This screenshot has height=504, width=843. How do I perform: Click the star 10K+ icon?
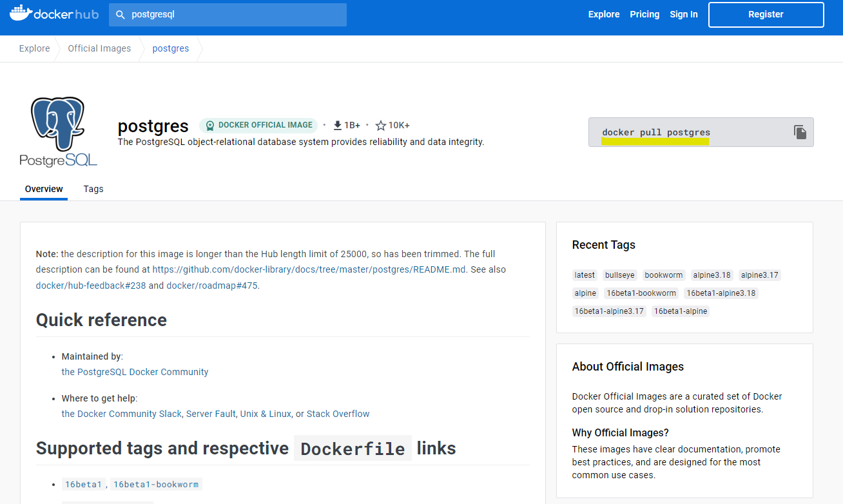pyautogui.click(x=381, y=126)
